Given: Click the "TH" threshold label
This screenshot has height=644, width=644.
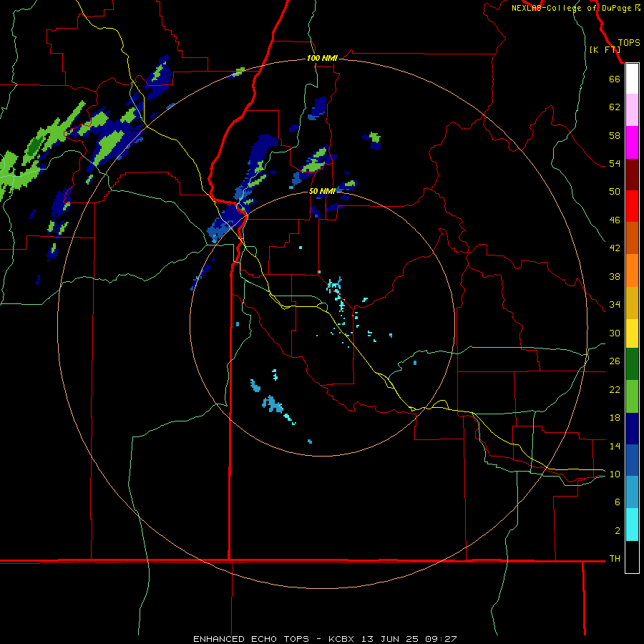Looking at the screenshot, I should (x=615, y=559).
